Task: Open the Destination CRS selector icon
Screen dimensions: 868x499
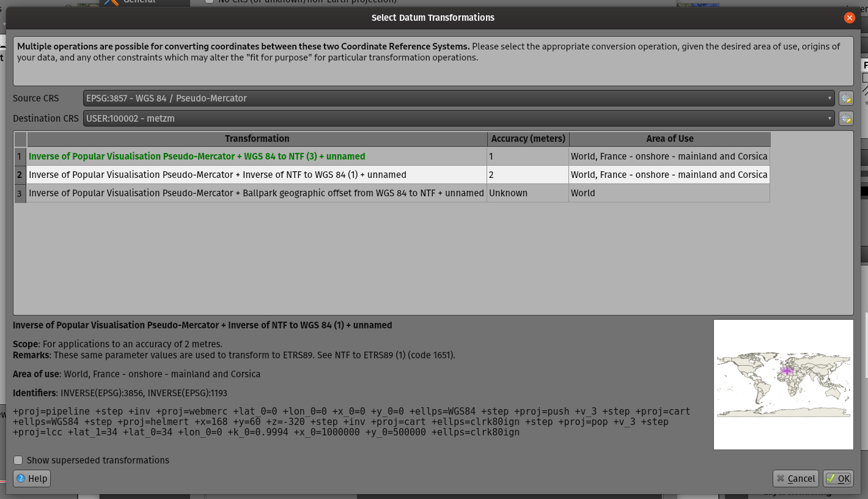Action: tap(846, 118)
